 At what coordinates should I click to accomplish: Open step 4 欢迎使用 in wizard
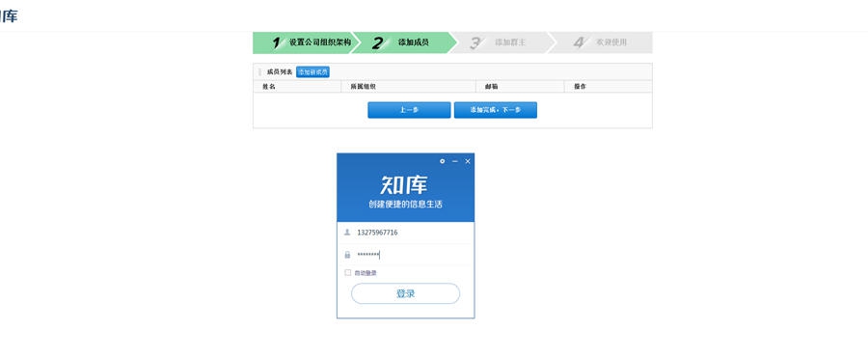coord(602,42)
